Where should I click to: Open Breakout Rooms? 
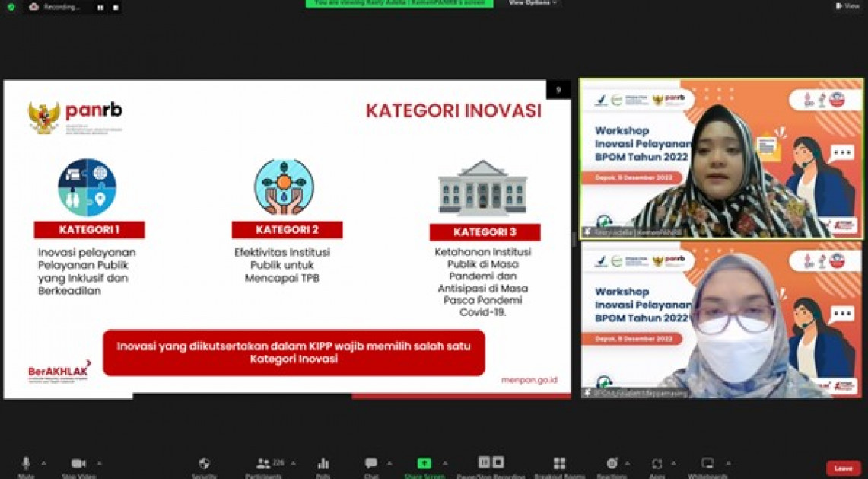pos(559,464)
